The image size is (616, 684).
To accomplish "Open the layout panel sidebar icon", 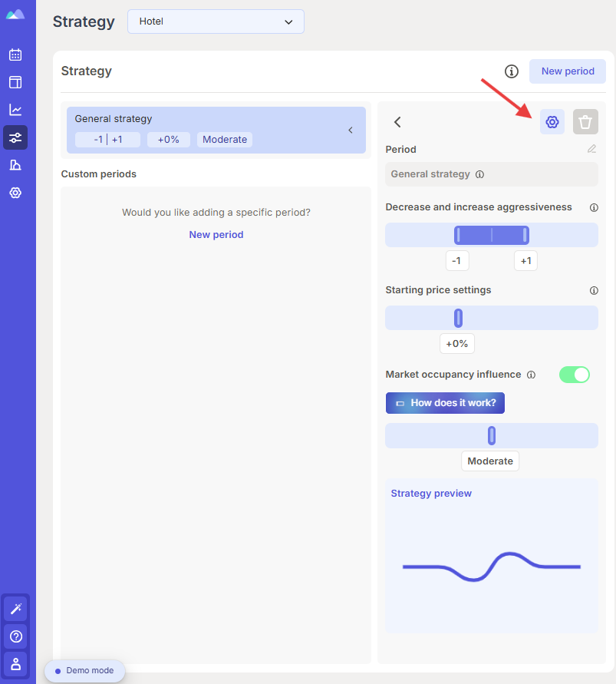I will (15, 82).
